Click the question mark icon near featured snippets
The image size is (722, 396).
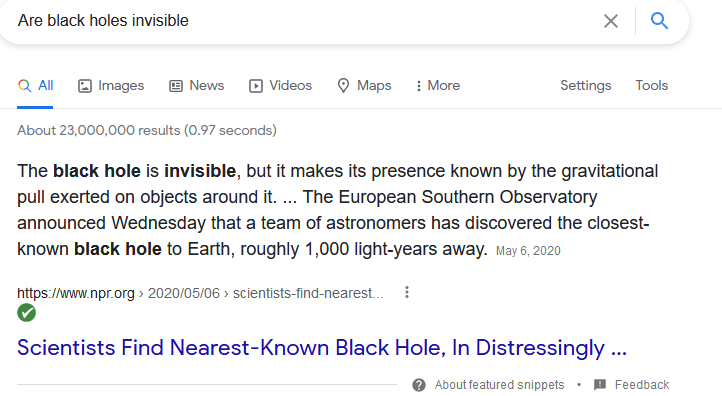pos(419,384)
